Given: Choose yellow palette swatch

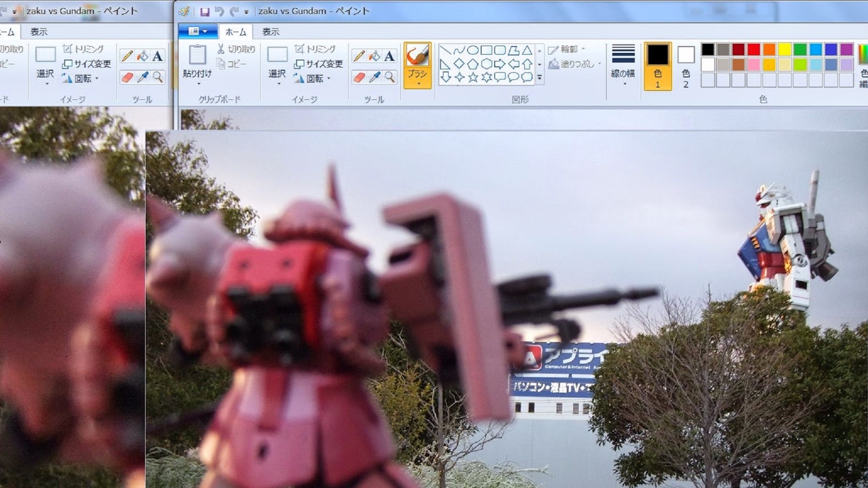Looking at the screenshot, I should (785, 49).
